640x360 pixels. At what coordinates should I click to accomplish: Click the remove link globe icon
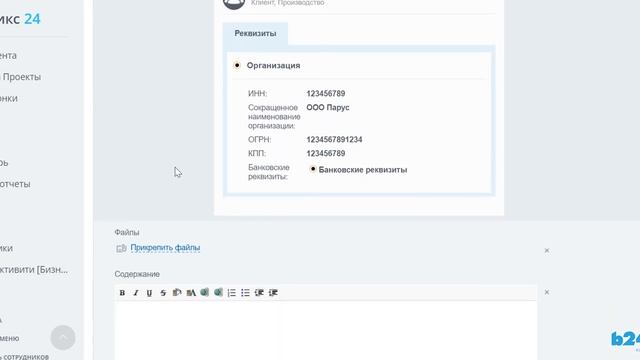pyautogui.click(x=218, y=292)
